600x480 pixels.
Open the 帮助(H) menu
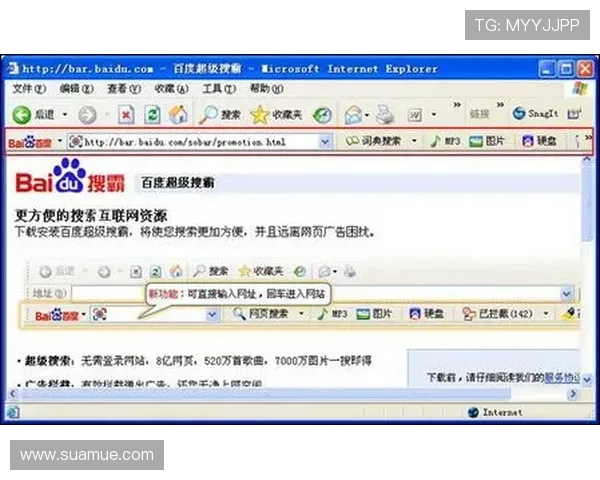click(266, 89)
